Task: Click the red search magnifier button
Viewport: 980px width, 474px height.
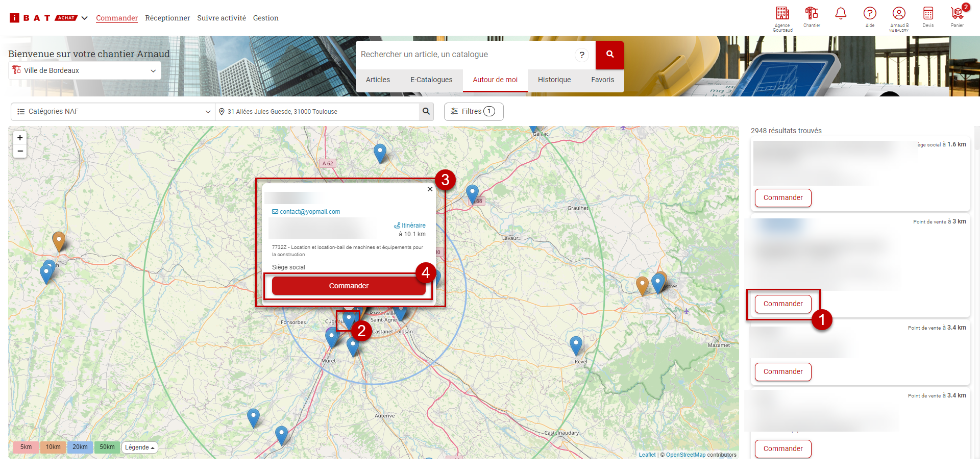Action: coord(610,55)
